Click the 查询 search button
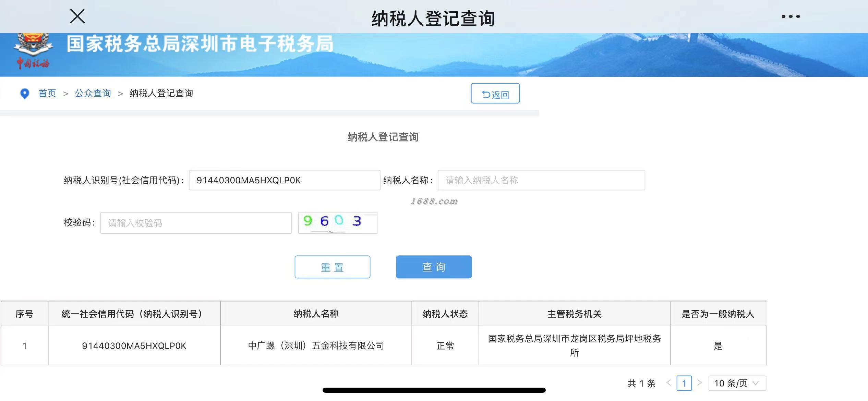 (434, 267)
